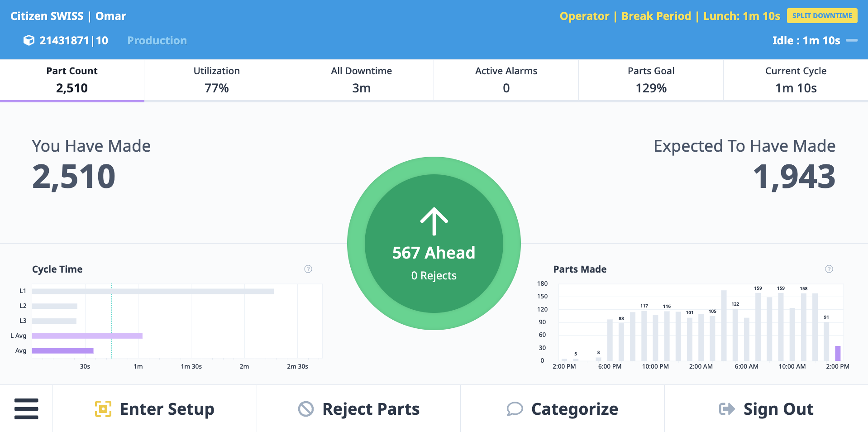This screenshot has width=868, height=432.
Task: Click the SPLIT DOWNTIME button
Action: pyautogui.click(x=822, y=15)
